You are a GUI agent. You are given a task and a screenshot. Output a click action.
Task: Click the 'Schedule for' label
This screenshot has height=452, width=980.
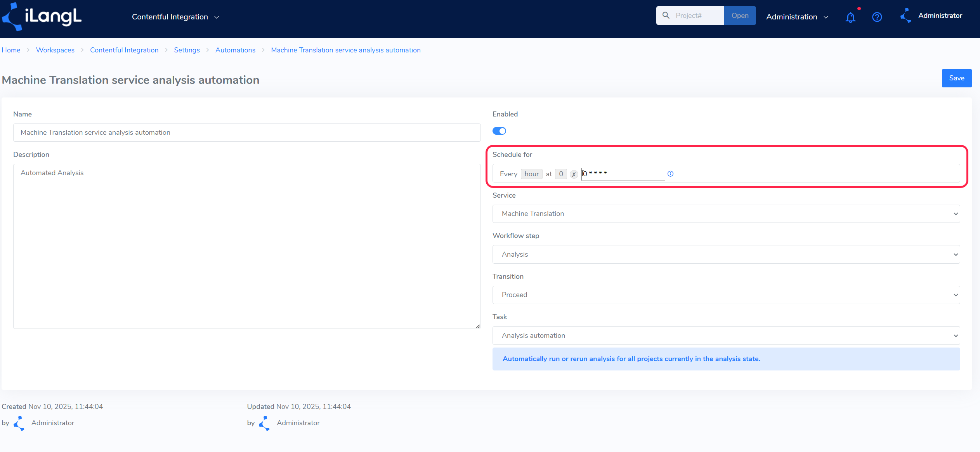(x=512, y=155)
